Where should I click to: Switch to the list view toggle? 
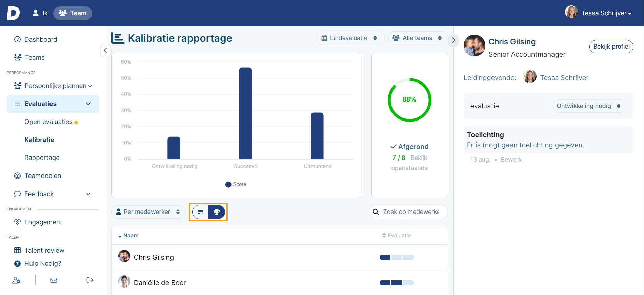200,212
